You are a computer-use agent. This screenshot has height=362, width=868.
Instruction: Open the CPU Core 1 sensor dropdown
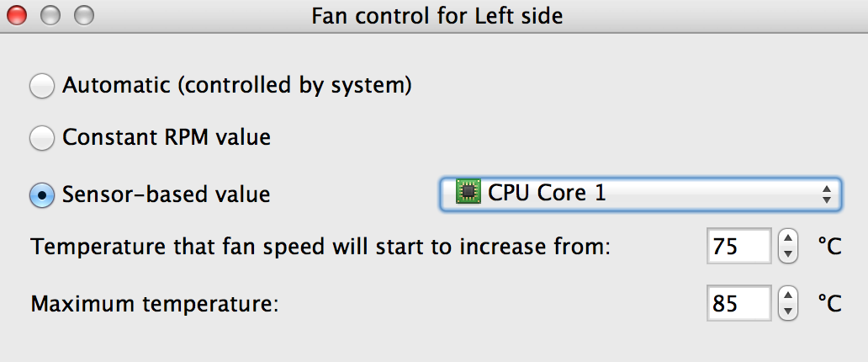coord(639,194)
